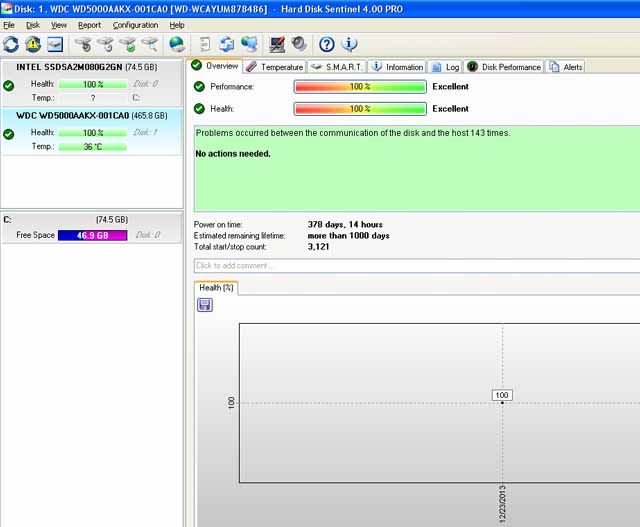Click the 'Click to add comment' field
This screenshot has width=640, height=527.
click(415, 266)
